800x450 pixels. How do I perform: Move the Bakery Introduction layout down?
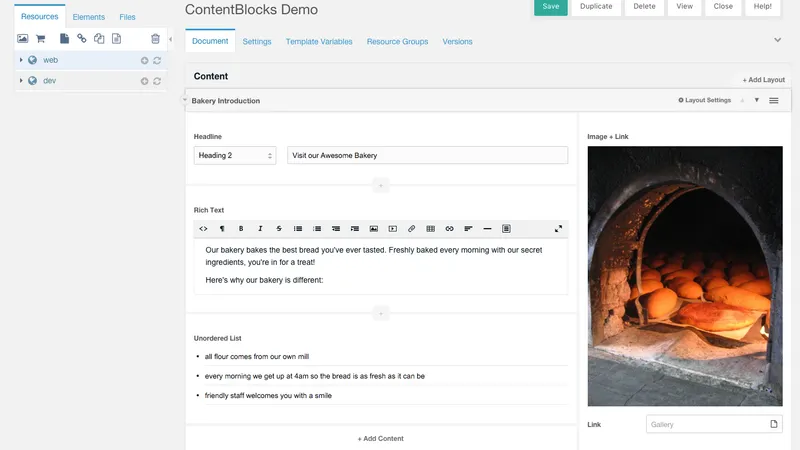757,100
